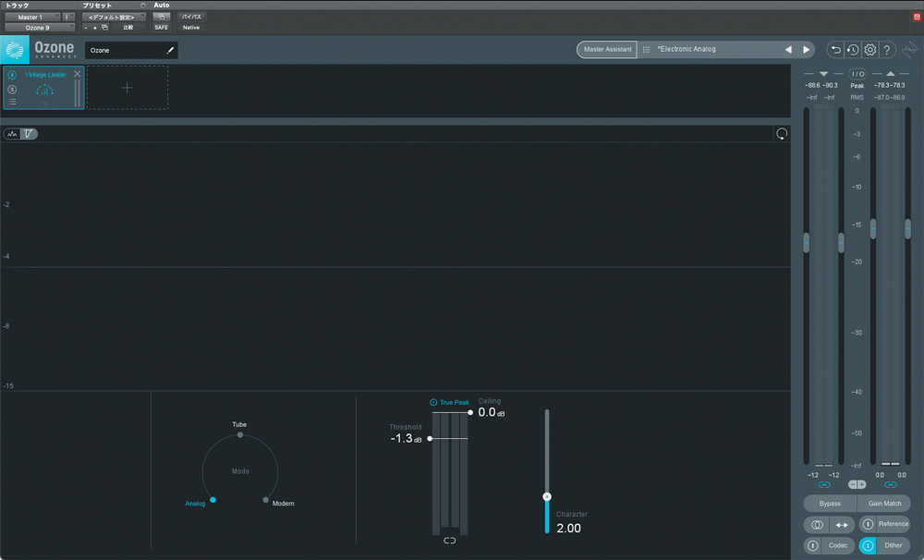Open the Ozone 9 plugin selector dropdown
924x560 pixels.
[40, 27]
